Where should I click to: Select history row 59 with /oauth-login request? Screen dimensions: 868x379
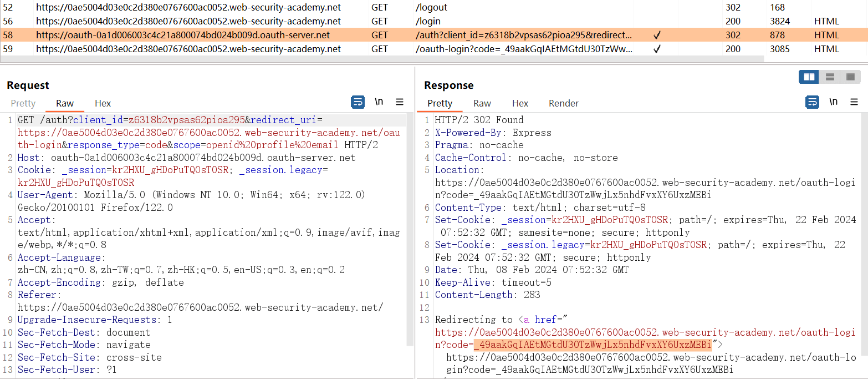coord(188,49)
